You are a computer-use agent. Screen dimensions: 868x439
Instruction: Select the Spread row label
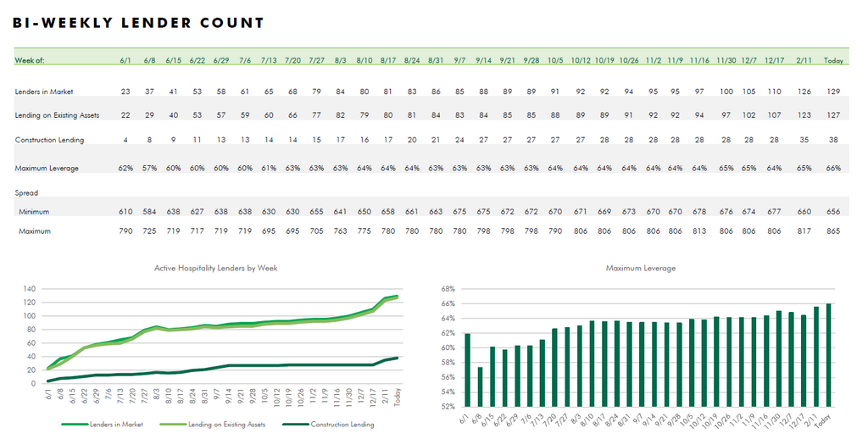click(x=26, y=193)
